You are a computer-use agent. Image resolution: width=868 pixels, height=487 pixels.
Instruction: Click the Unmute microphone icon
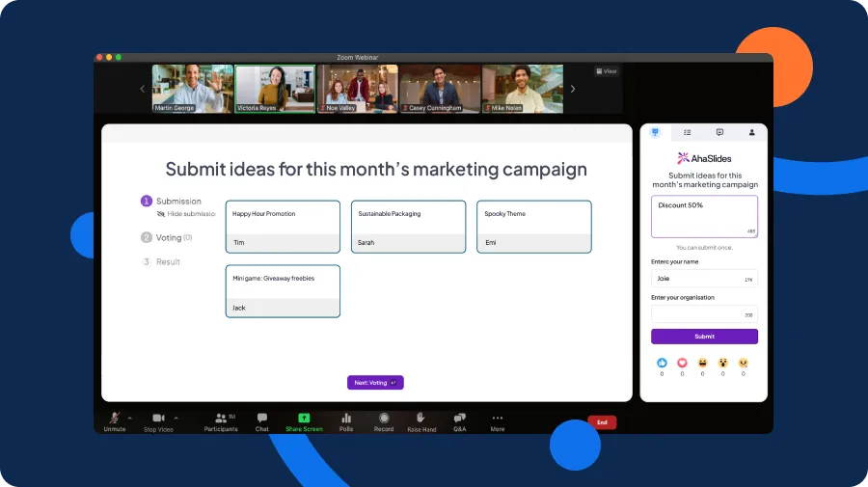coord(115,418)
